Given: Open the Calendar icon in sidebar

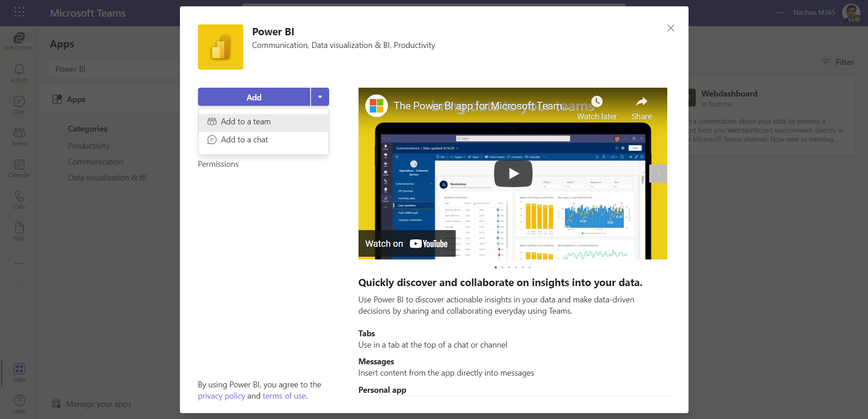Looking at the screenshot, I should [x=19, y=168].
